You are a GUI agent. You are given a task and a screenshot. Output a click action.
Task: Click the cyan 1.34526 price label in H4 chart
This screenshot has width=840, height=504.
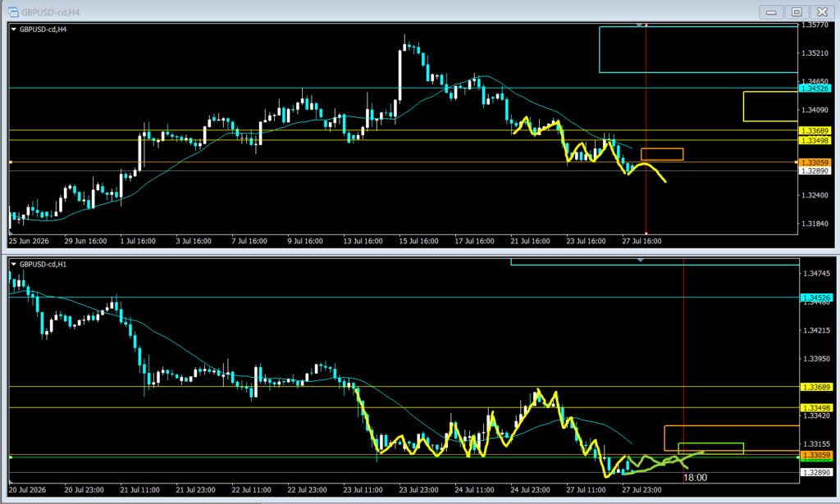coord(815,89)
